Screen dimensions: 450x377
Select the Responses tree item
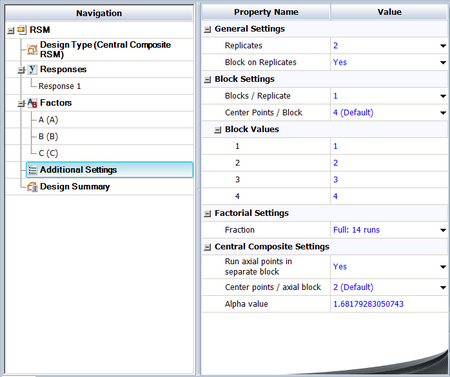point(63,69)
